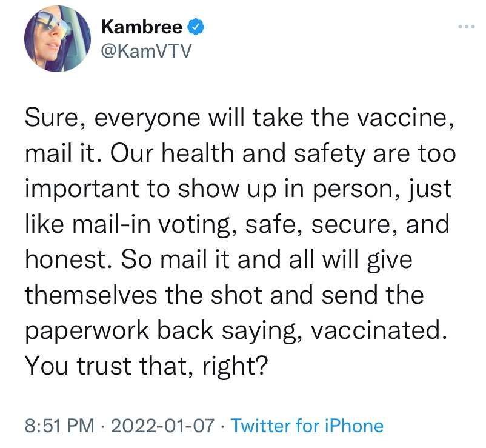Click the tweet line starting with Sure, everyone
Screen dimensions: 486x448
point(239,118)
